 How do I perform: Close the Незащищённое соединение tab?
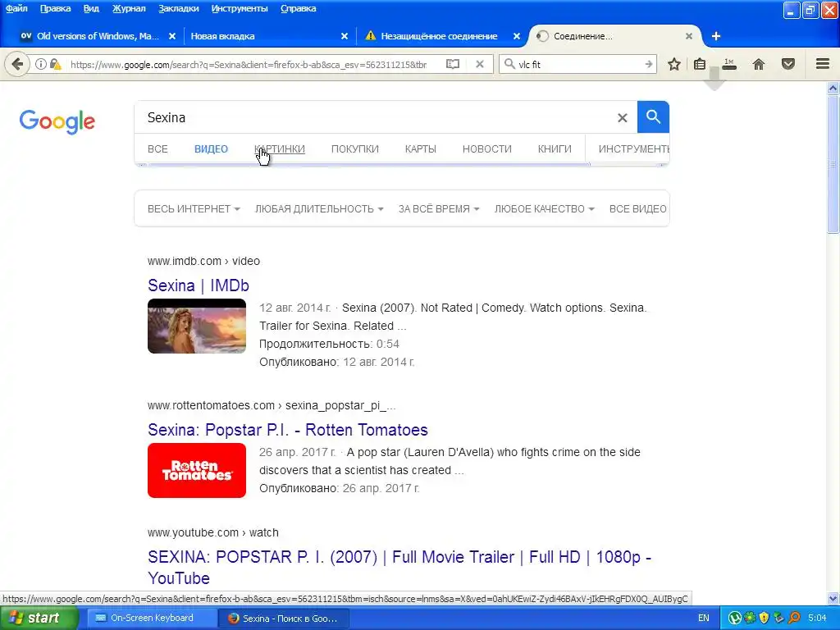pos(517,36)
